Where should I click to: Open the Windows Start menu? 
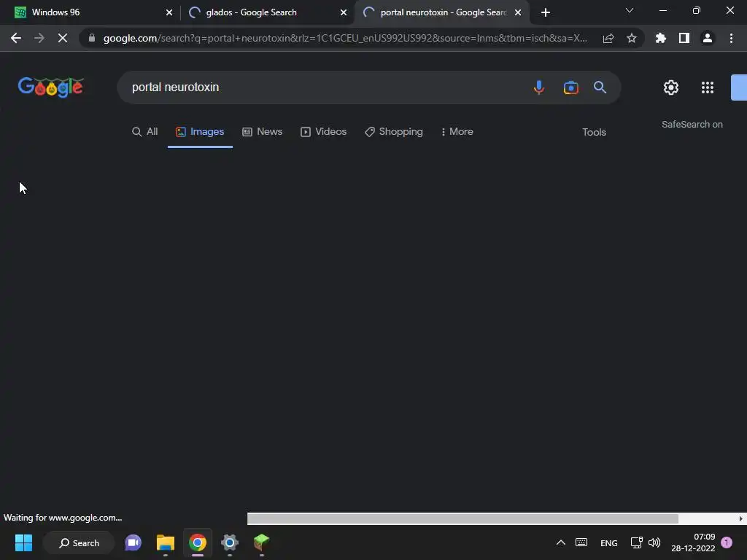tap(23, 542)
